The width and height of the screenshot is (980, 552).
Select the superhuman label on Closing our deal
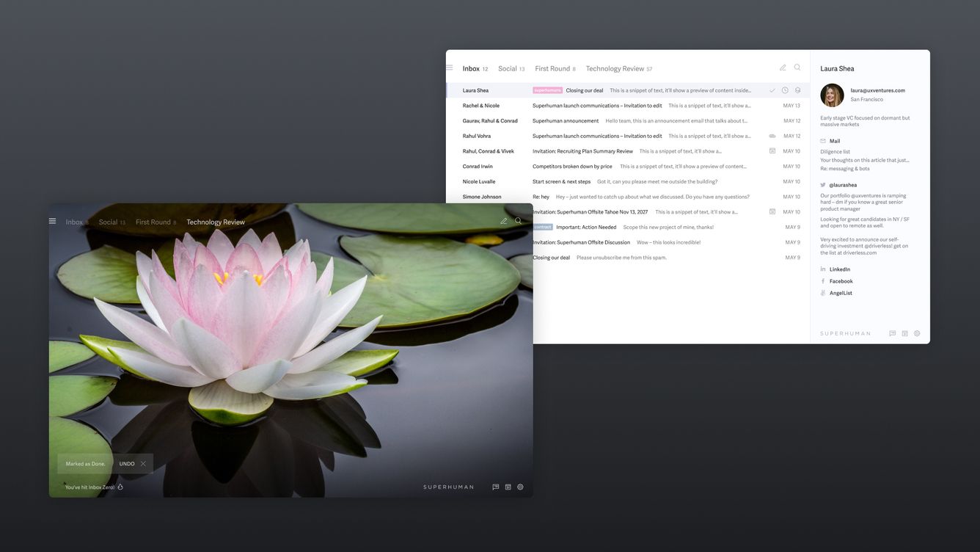[546, 90]
